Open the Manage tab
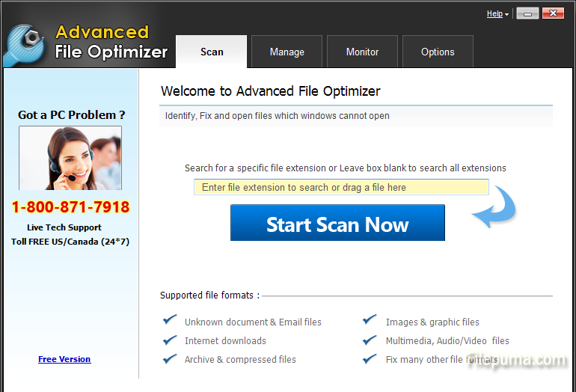576x392 pixels. click(287, 52)
